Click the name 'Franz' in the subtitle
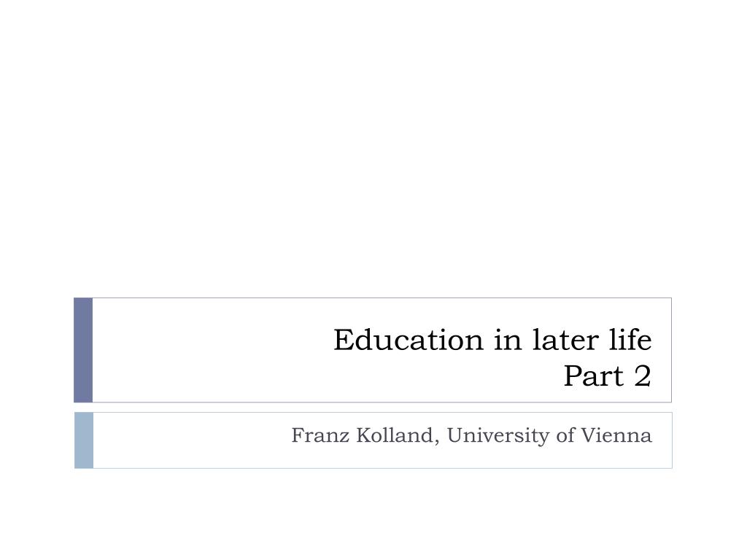Screen dimensions: 747x560 pyautogui.click(x=320, y=435)
